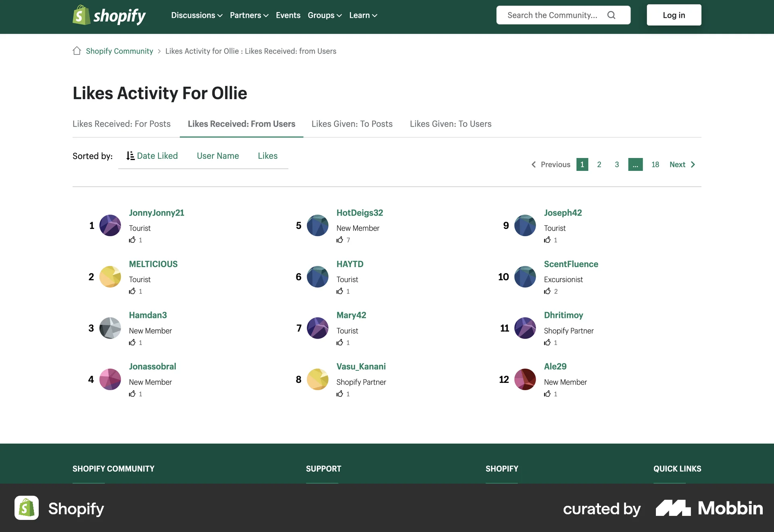Screen dimensions: 774x532
Task: Click the sort icon beside Date Liked
Action: (130, 156)
